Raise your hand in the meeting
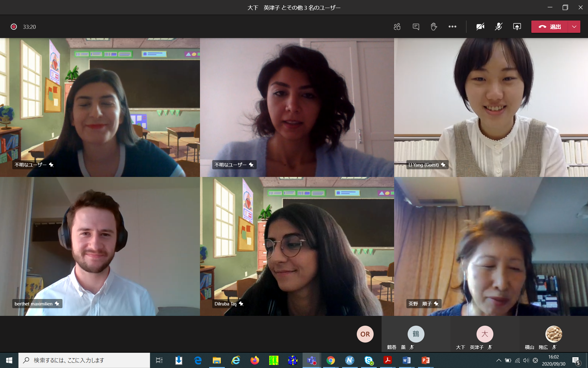The image size is (588, 368). coord(434,27)
